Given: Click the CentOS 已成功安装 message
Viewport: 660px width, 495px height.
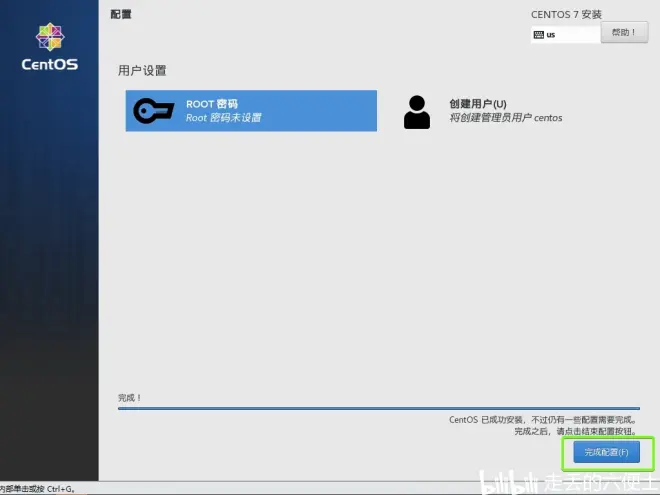Looking at the screenshot, I should [543, 420].
